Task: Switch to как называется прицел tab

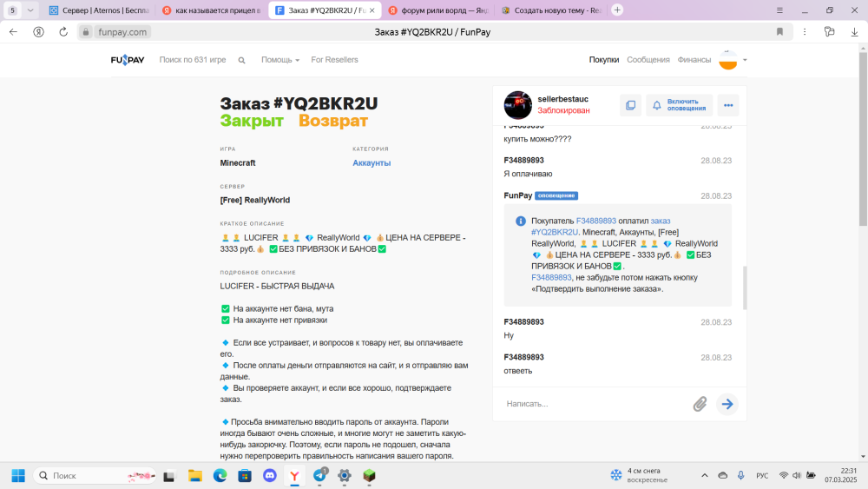Action: [211, 10]
